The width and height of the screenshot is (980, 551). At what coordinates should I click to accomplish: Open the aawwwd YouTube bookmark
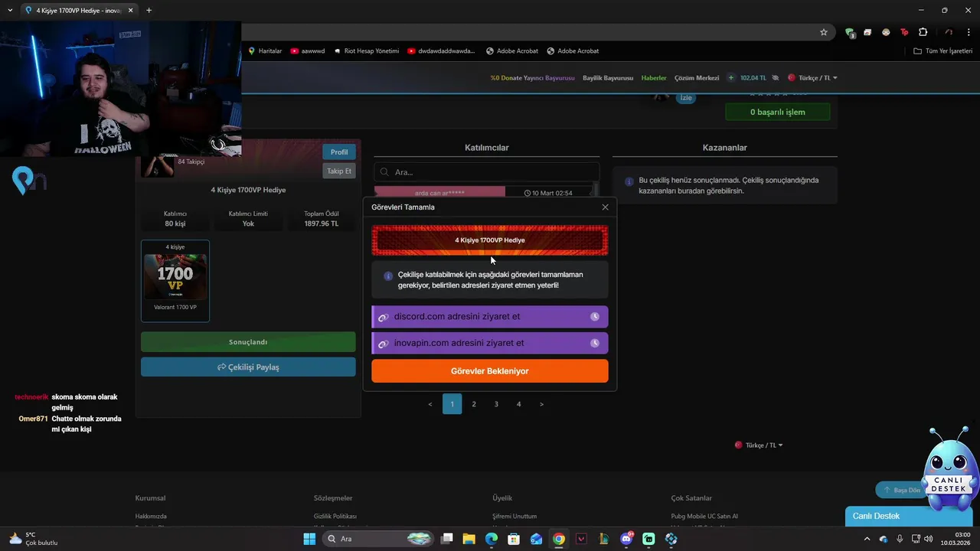[308, 51]
